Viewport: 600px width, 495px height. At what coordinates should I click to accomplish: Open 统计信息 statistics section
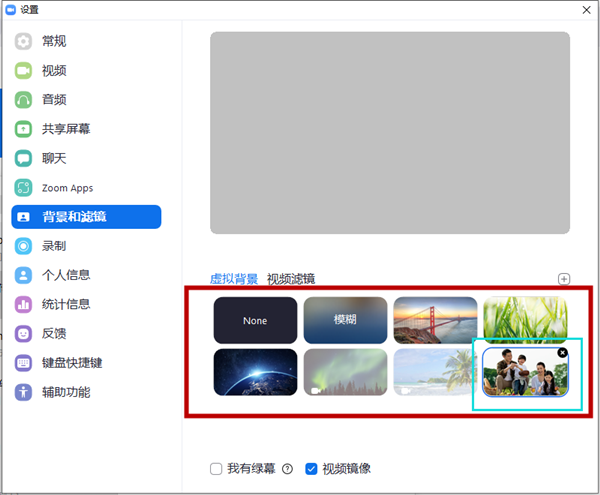click(x=66, y=304)
